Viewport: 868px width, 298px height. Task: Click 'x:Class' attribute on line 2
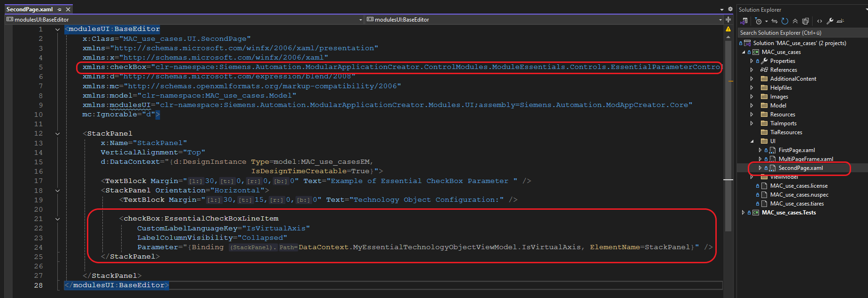coord(98,38)
